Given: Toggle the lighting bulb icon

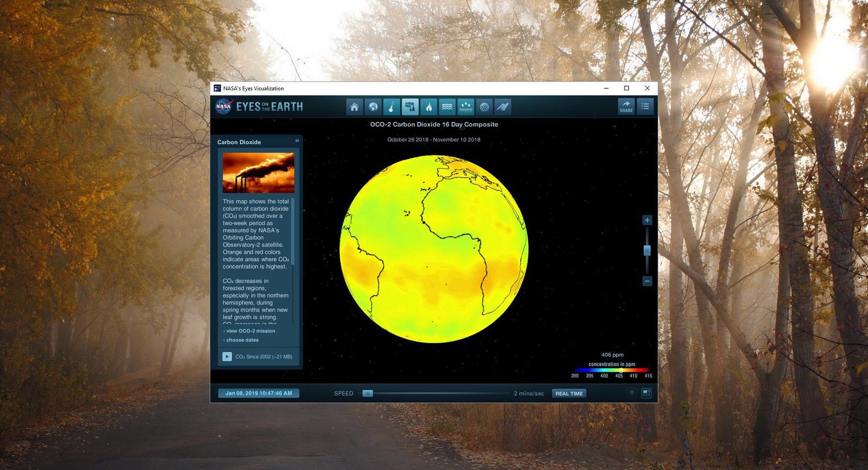Looking at the screenshot, I should tap(631, 393).
